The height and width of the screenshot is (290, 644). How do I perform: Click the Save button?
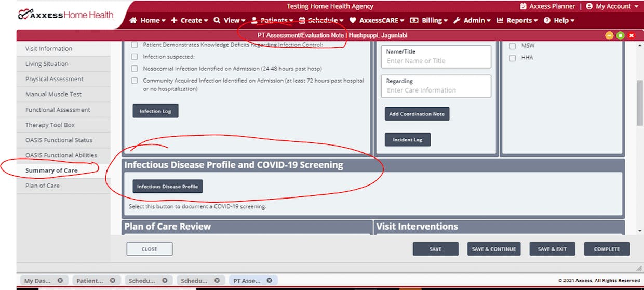[436, 249]
